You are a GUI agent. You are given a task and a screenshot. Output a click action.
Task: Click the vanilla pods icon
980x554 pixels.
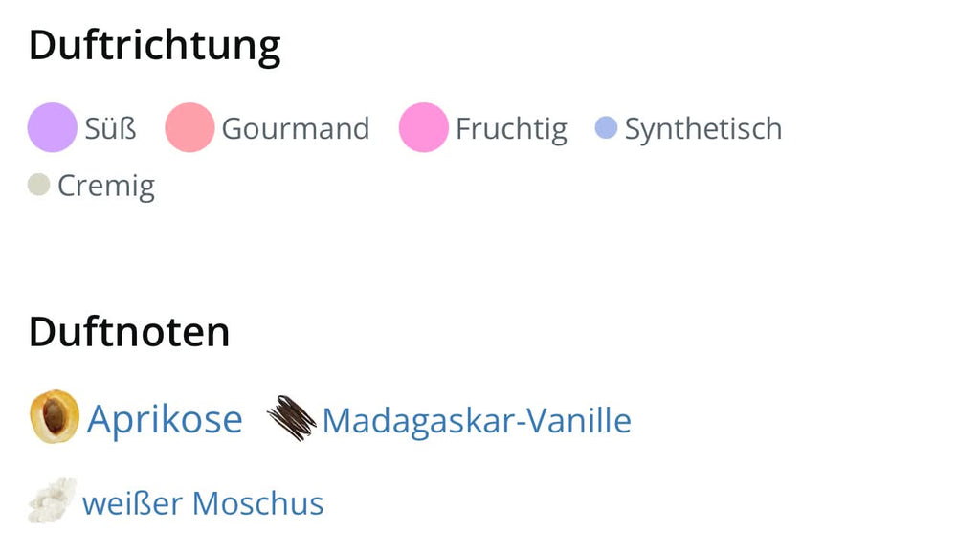291,418
